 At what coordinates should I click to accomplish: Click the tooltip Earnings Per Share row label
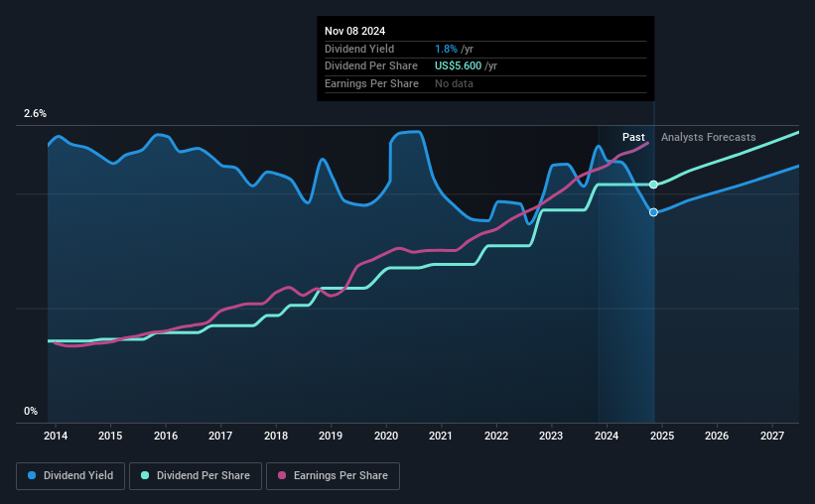point(371,83)
